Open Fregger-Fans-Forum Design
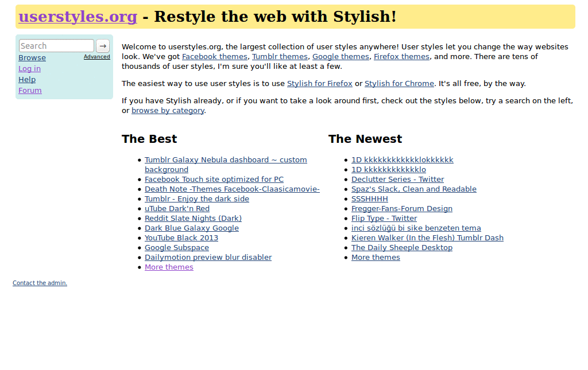This screenshot has width=588, height=370. [402, 209]
